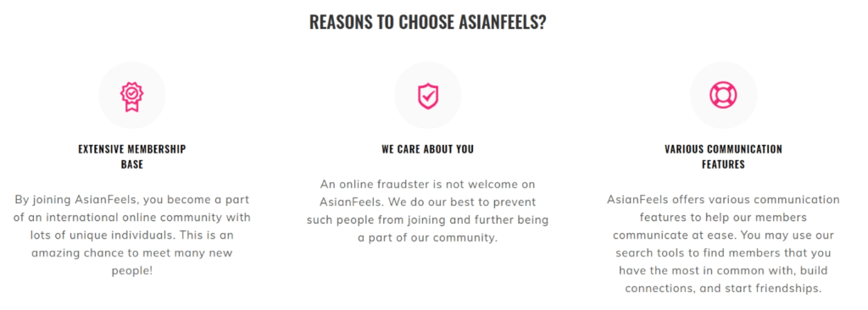Click the word "FEATURES" under Various Communication

(723, 164)
